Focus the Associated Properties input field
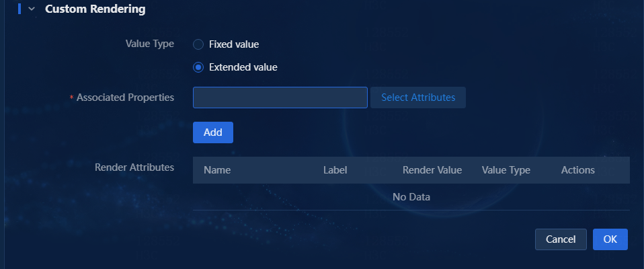This screenshot has height=269, width=644. point(280,98)
